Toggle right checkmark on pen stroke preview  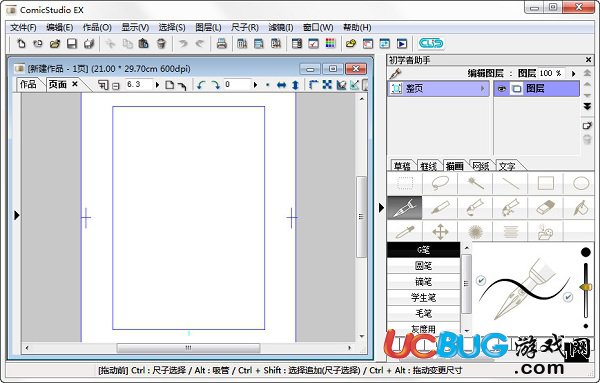(568, 297)
